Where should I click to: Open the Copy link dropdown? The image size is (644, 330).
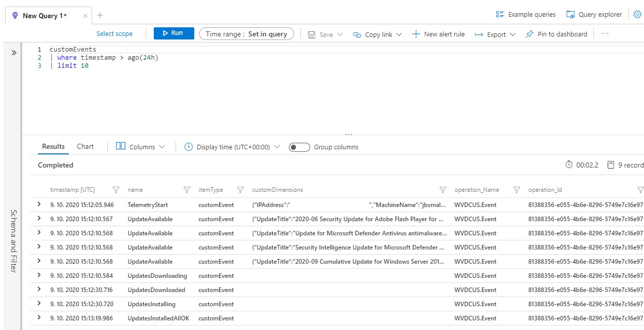point(377,34)
